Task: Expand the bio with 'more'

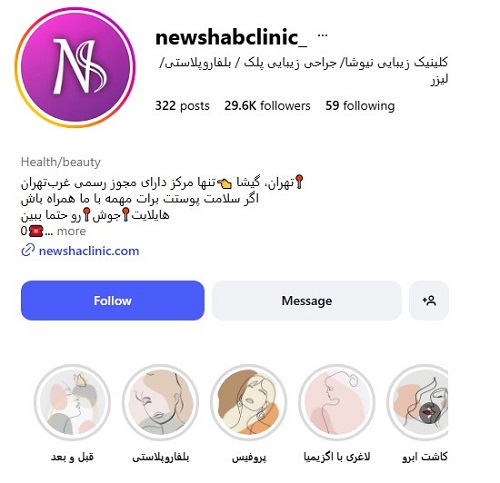Action: (x=71, y=231)
